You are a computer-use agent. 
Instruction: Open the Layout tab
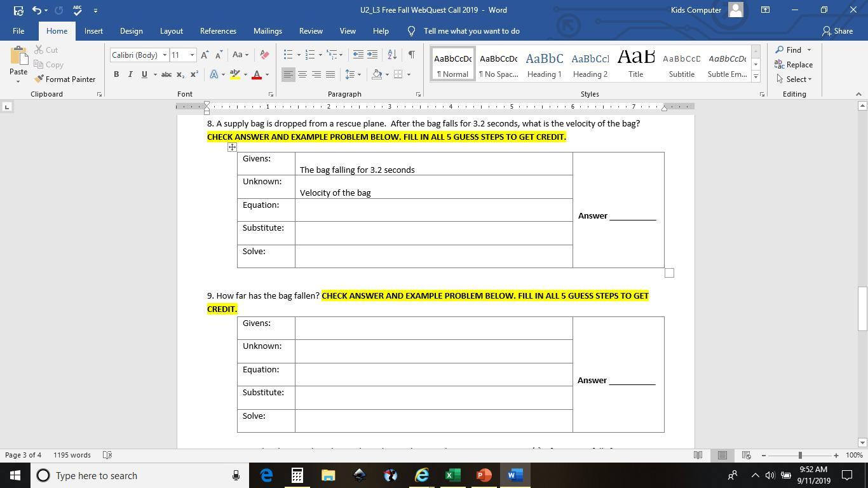[x=171, y=31]
